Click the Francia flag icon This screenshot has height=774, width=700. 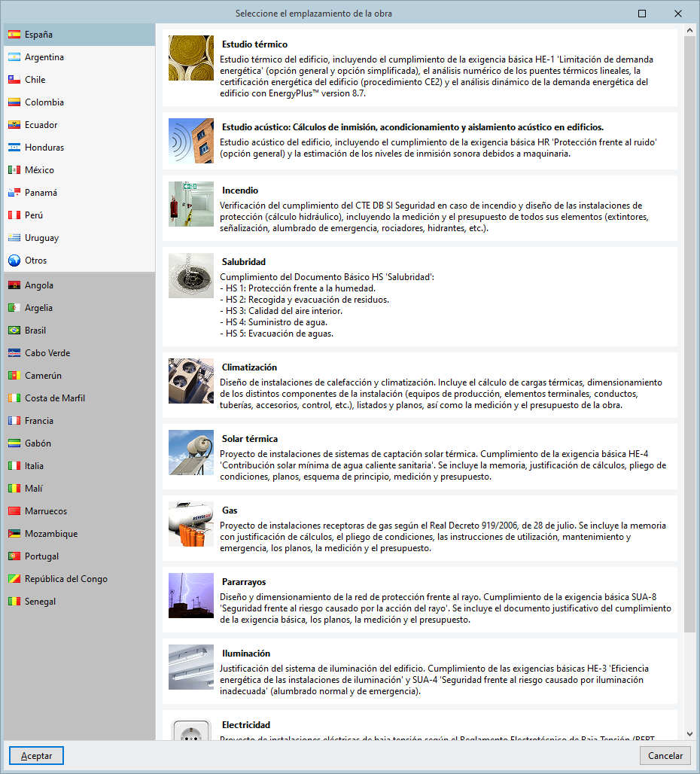[x=14, y=421]
